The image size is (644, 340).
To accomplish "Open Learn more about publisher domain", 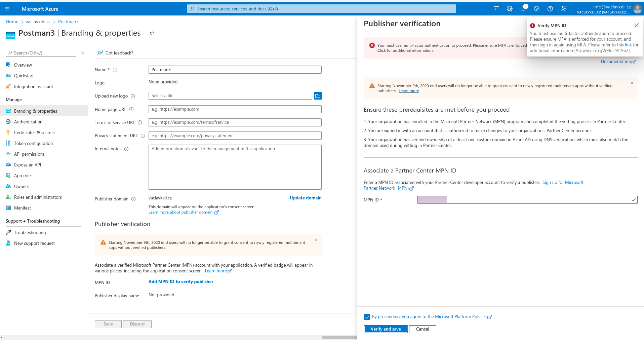I will point(184,212).
